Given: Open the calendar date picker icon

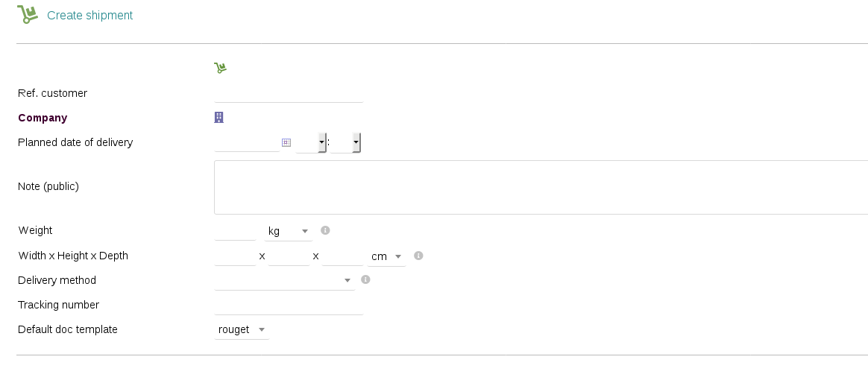Looking at the screenshot, I should pos(286,142).
